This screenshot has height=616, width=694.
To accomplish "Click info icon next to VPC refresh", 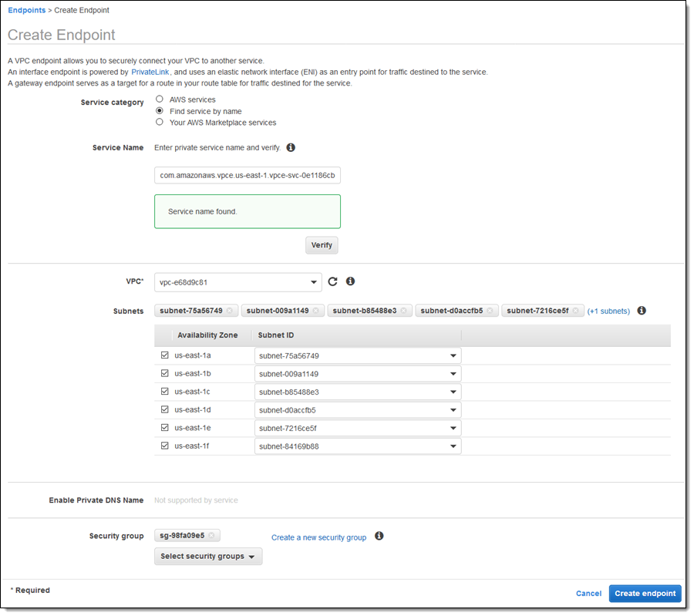I will [350, 281].
